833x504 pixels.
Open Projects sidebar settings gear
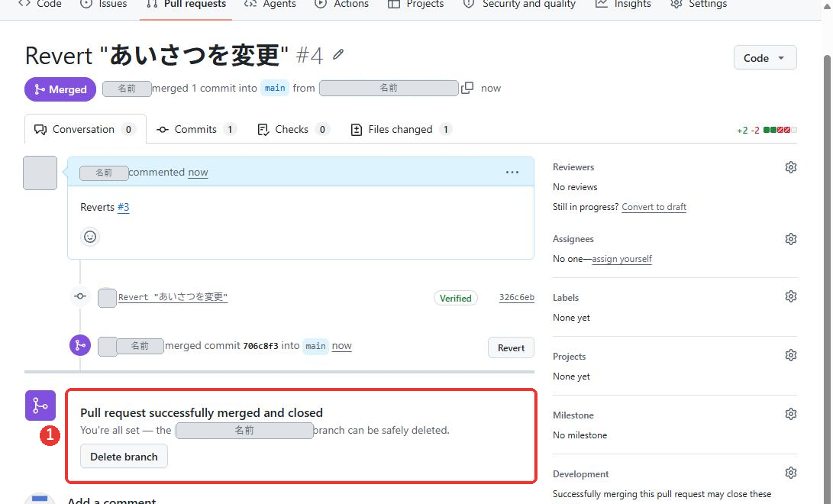(x=790, y=355)
